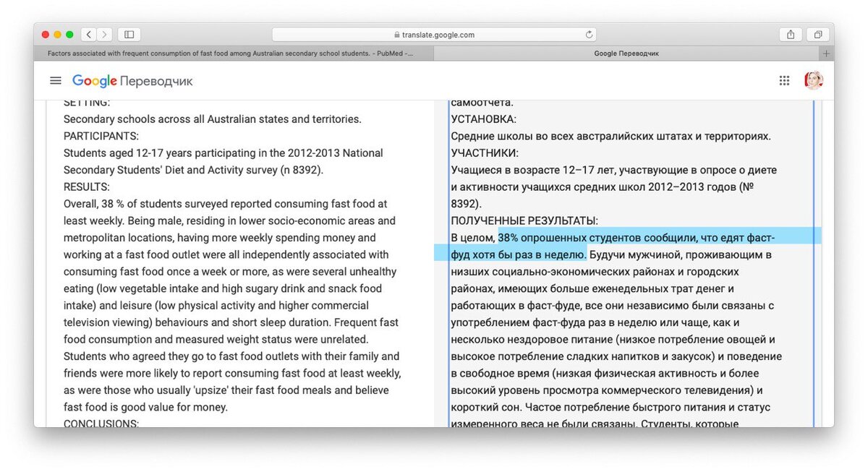
Task: Add a new tab with plus icon
Action: pyautogui.click(x=826, y=53)
